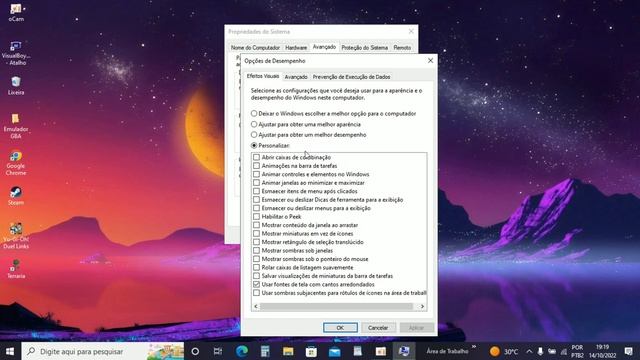Switch to the Efeitos Visuais tab
The image size is (640, 360).
coord(263,76)
